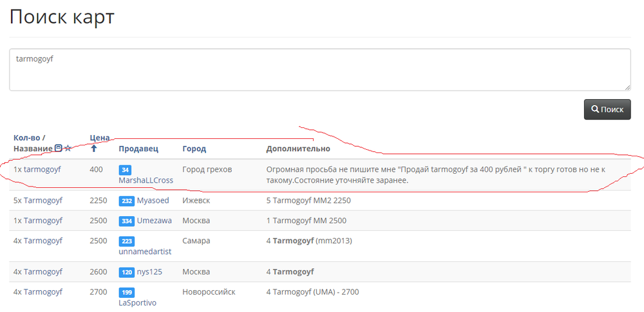Sort by the Город column header
Viewport: 644px width, 312px height.
(x=194, y=149)
